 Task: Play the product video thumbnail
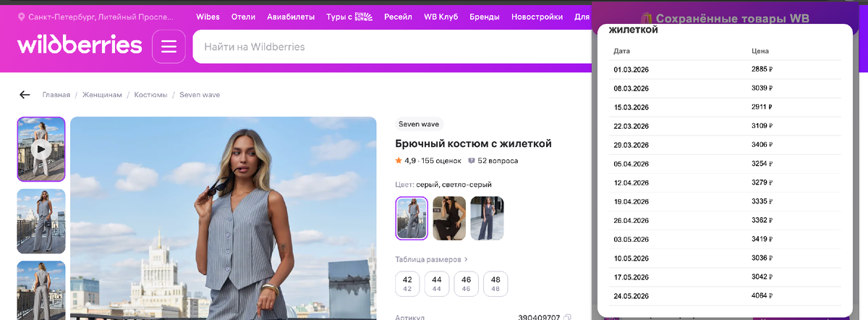[x=41, y=149]
